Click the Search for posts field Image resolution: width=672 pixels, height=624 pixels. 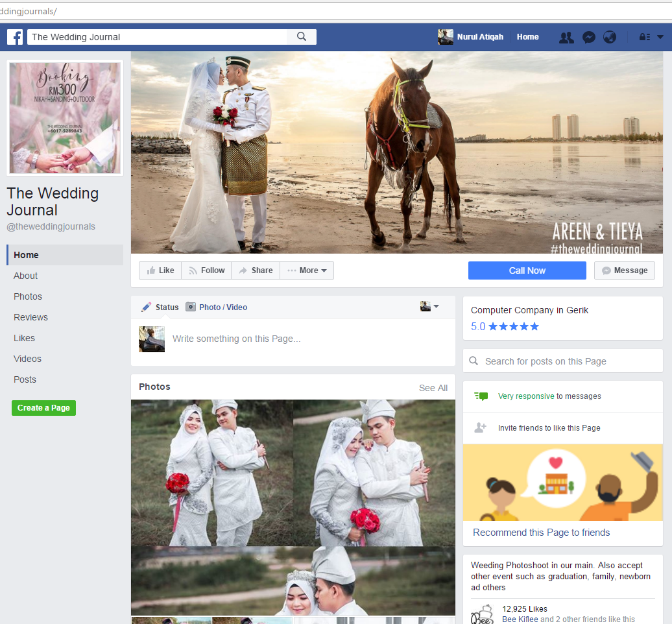(x=563, y=361)
